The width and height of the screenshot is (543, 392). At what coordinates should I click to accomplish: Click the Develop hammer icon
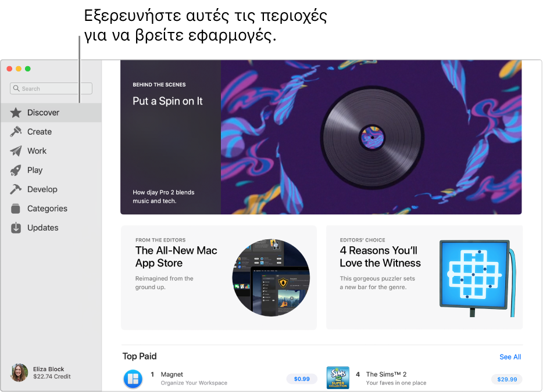pyautogui.click(x=16, y=189)
